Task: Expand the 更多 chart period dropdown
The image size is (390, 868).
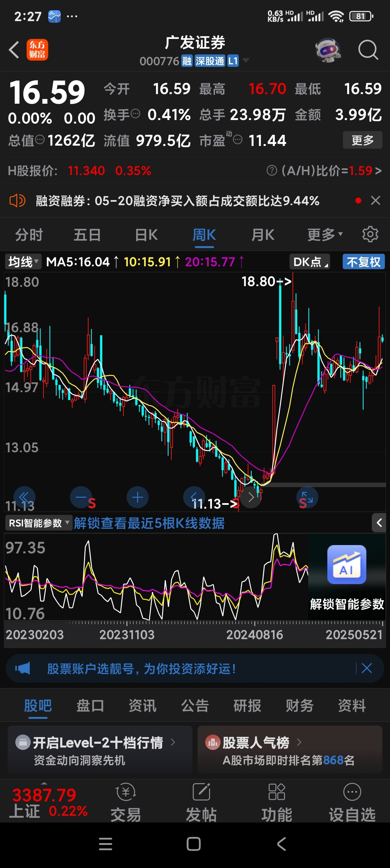Action: 325,235
